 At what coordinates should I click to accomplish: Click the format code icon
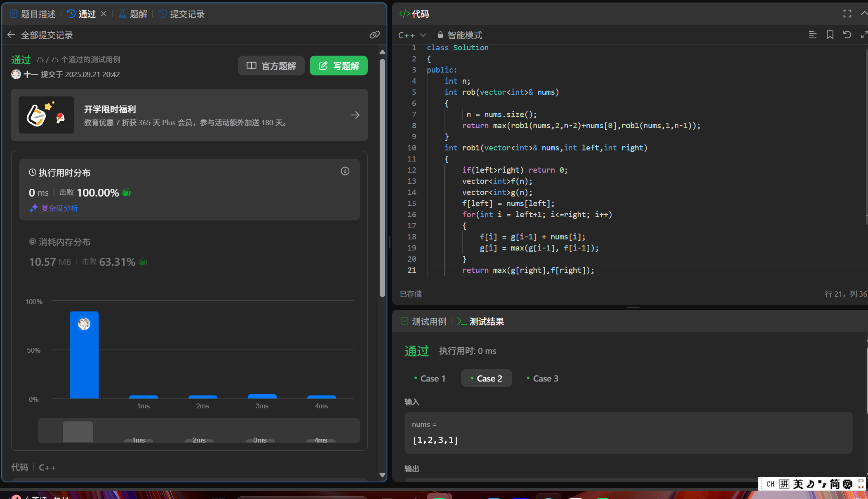click(x=812, y=35)
